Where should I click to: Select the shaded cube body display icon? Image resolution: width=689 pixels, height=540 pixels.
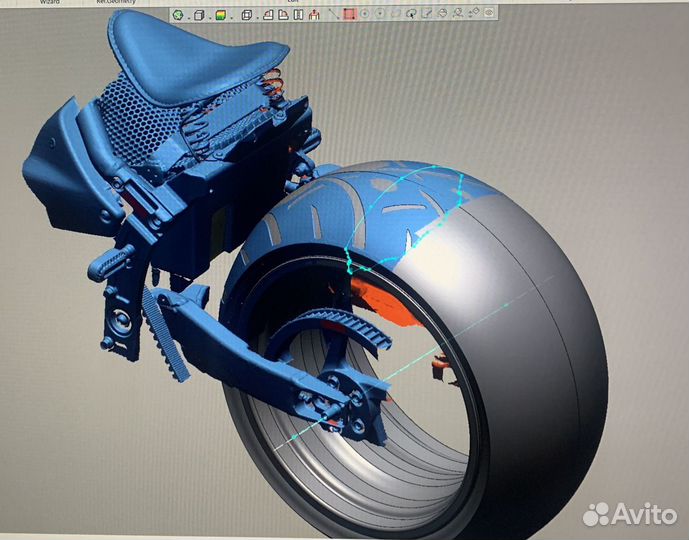[199, 15]
